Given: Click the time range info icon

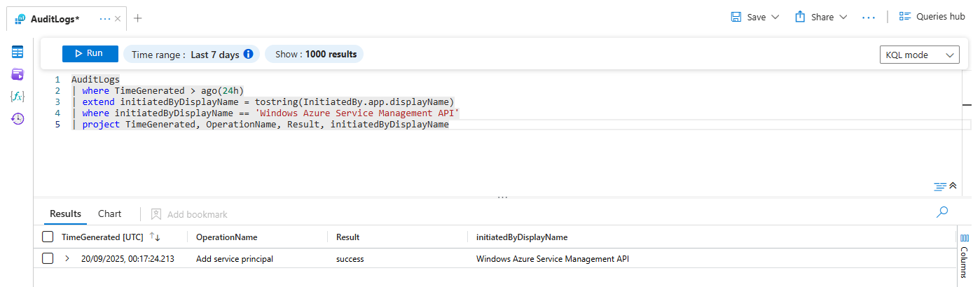Looking at the screenshot, I should (248, 54).
